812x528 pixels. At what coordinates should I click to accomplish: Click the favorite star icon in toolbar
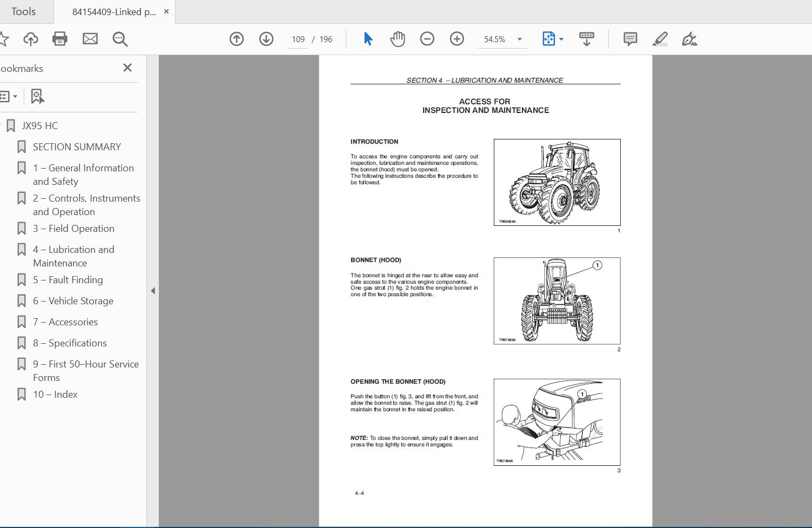[x=4, y=39]
